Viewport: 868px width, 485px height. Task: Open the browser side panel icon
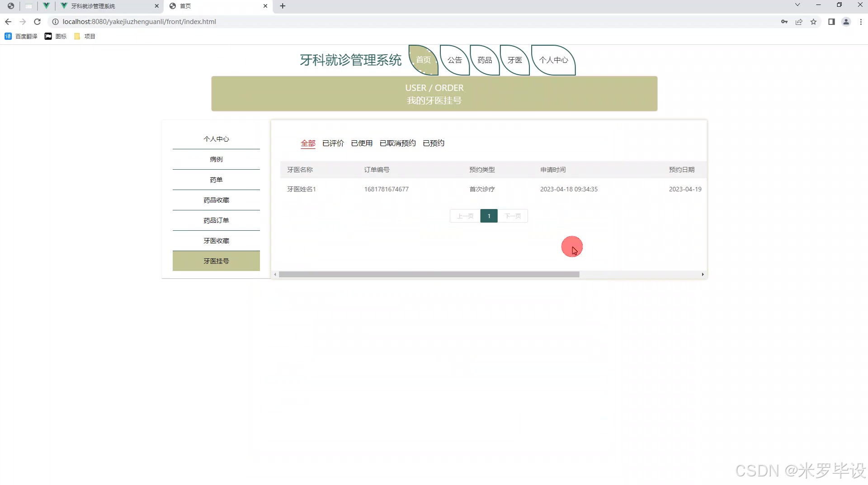(832, 21)
